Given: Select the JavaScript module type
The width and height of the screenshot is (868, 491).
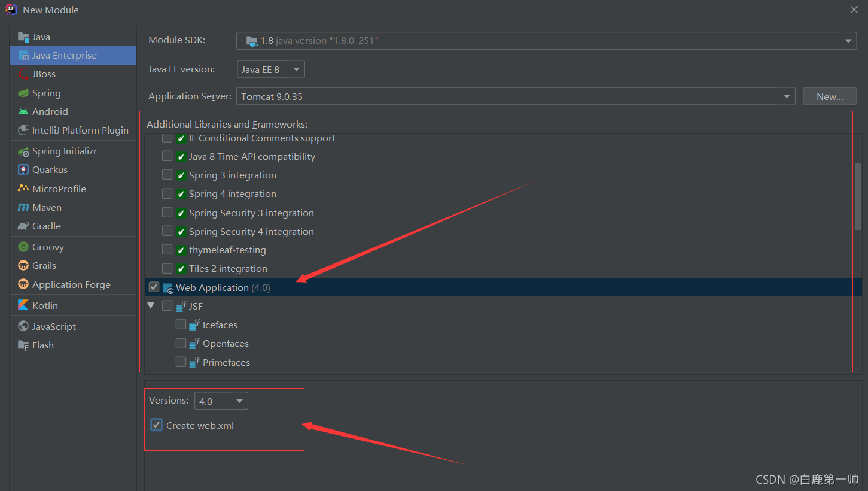Looking at the screenshot, I should 73,326.
